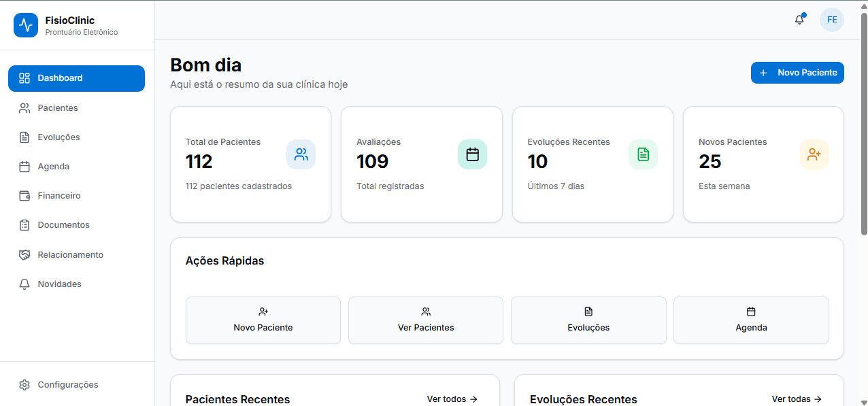Open the FE user avatar menu
868x406 pixels.
[x=831, y=20]
